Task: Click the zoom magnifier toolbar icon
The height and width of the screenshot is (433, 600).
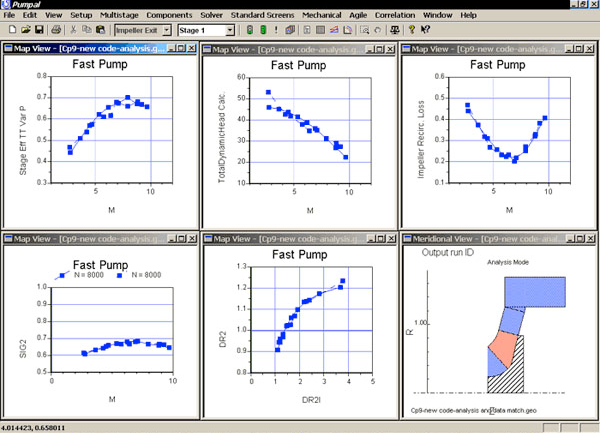Action: [x=365, y=30]
